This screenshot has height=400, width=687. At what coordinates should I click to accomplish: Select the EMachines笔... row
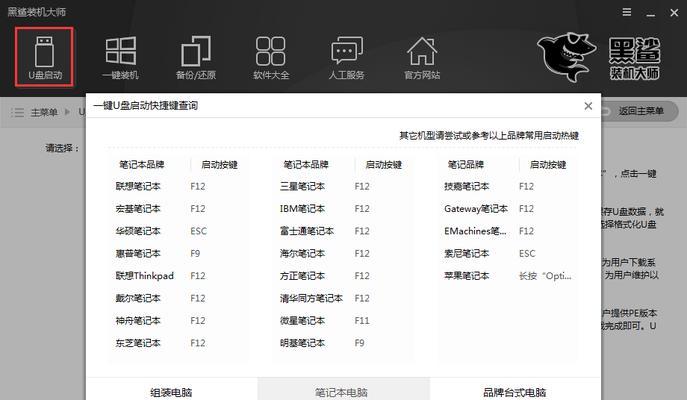507,231
